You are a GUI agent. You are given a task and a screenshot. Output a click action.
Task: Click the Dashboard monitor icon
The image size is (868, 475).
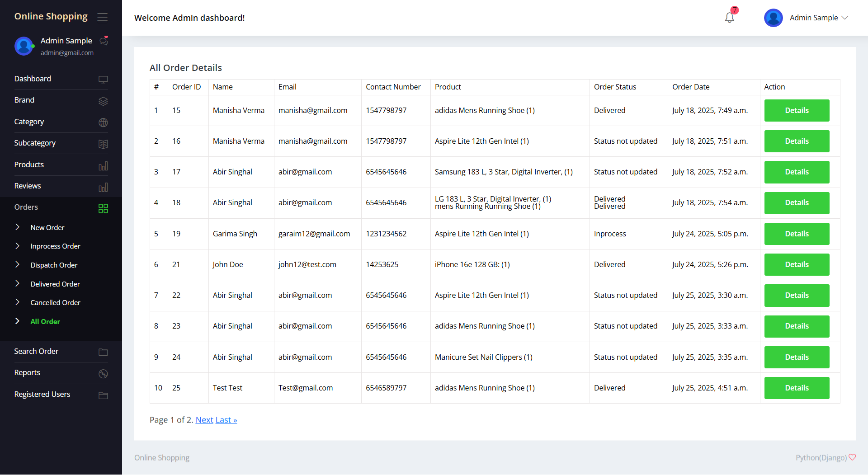tap(103, 80)
